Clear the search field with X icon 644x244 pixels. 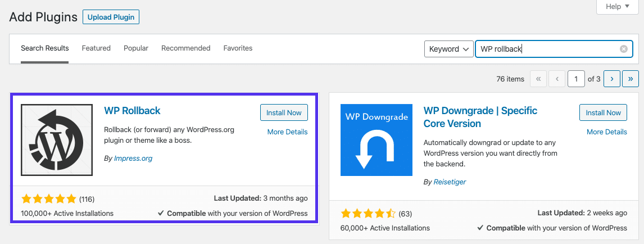coord(623,49)
